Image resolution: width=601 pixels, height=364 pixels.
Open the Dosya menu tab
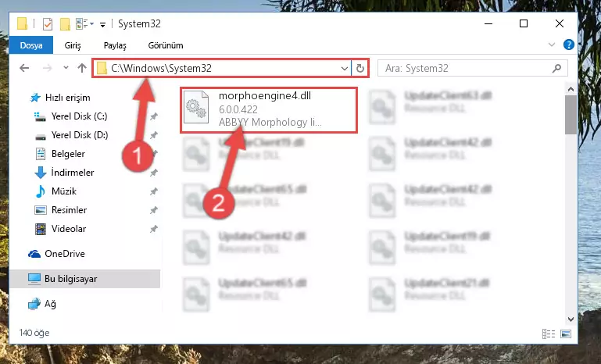(x=31, y=45)
